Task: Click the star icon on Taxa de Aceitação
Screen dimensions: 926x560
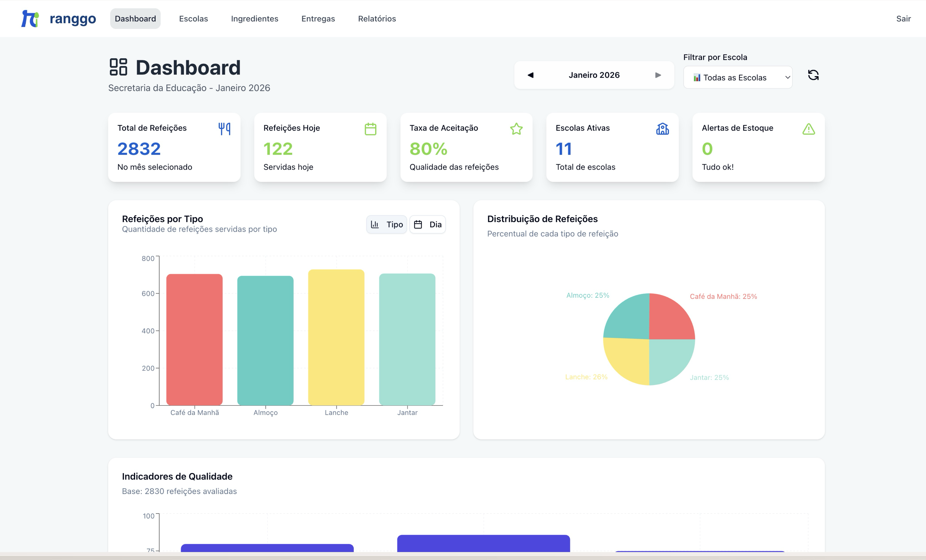Action: (516, 129)
